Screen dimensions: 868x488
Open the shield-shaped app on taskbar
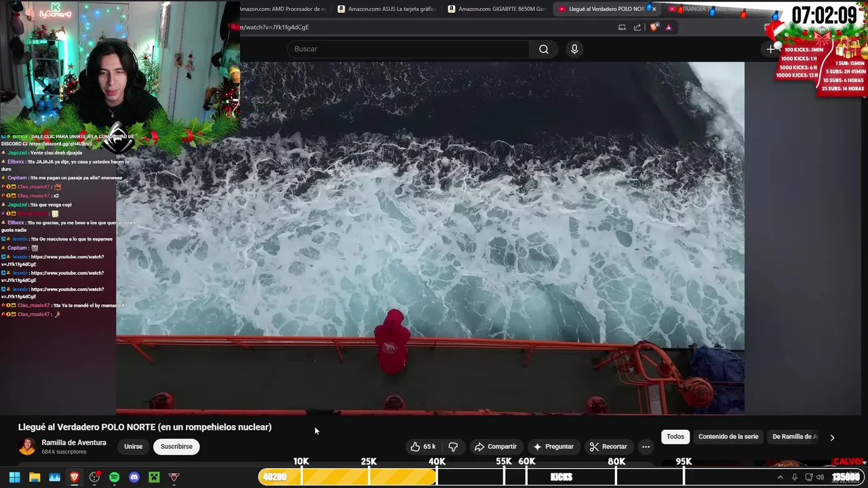point(174,477)
